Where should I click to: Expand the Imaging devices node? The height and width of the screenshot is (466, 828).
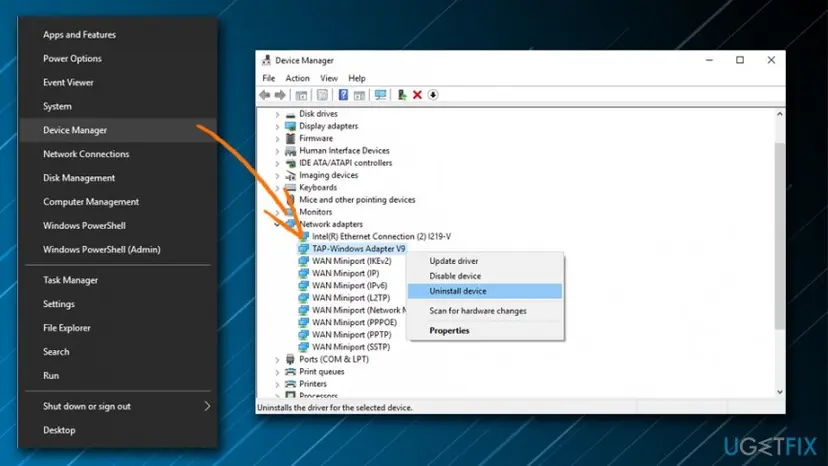tap(277, 175)
